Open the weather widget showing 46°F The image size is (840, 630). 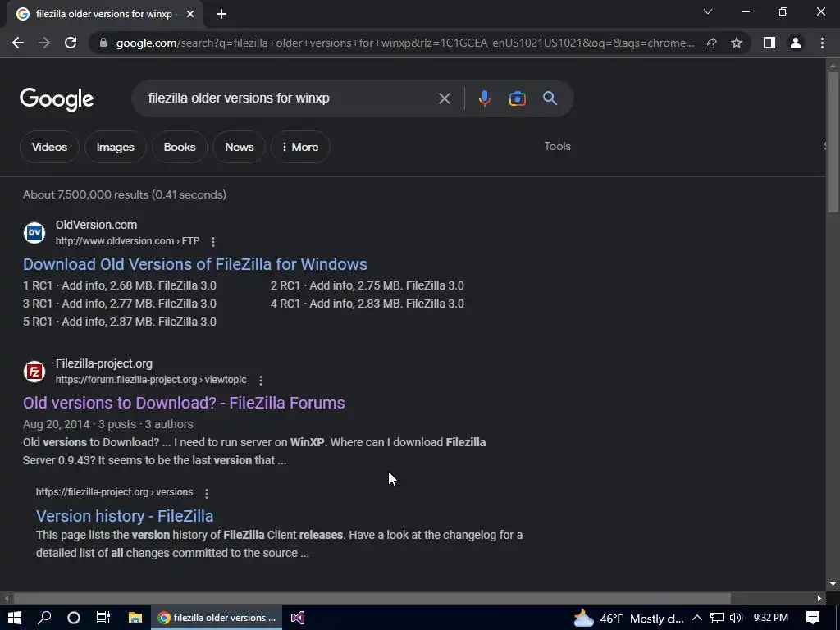click(x=628, y=619)
